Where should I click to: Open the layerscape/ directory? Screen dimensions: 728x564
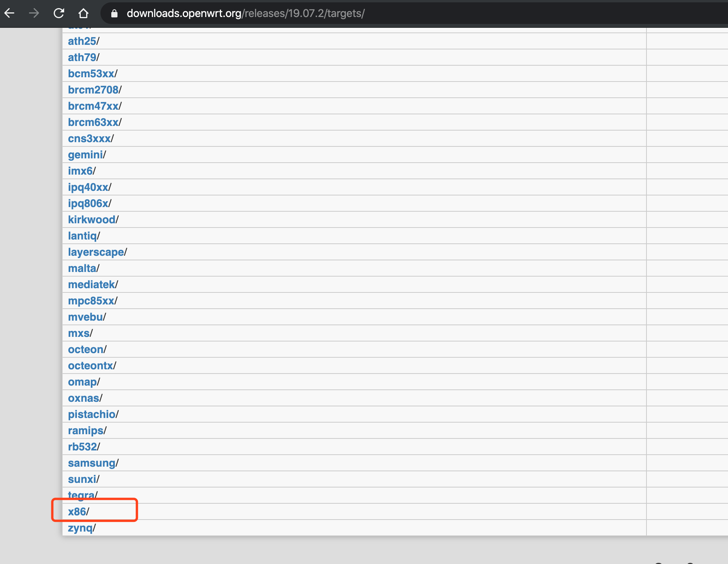pos(96,252)
